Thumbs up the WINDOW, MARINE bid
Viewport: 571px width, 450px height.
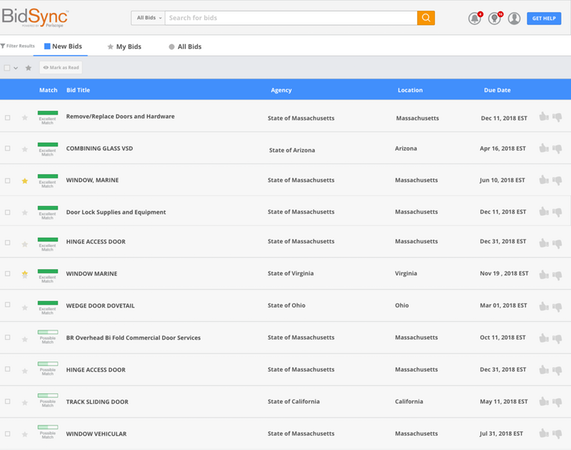(544, 180)
